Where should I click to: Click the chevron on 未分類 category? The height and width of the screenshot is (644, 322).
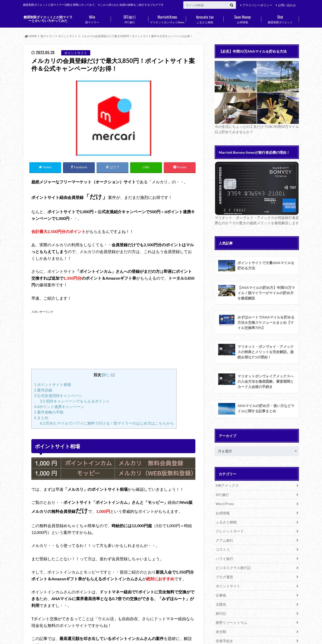point(297,632)
